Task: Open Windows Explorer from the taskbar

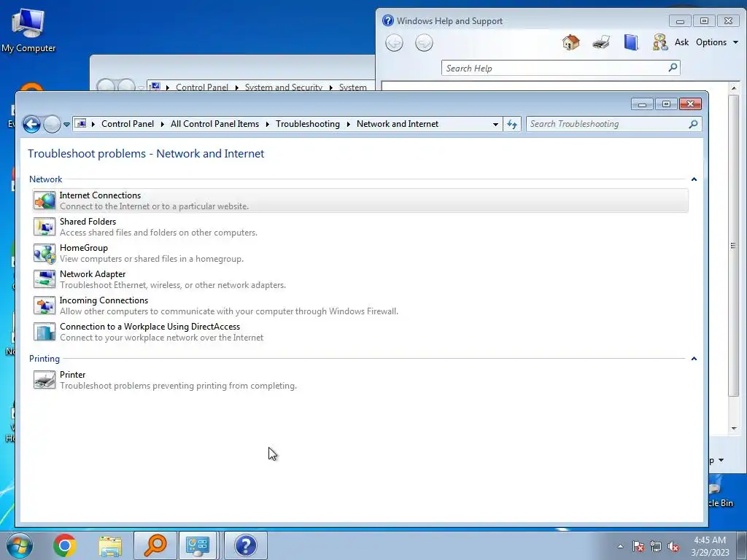Action: coord(110,545)
